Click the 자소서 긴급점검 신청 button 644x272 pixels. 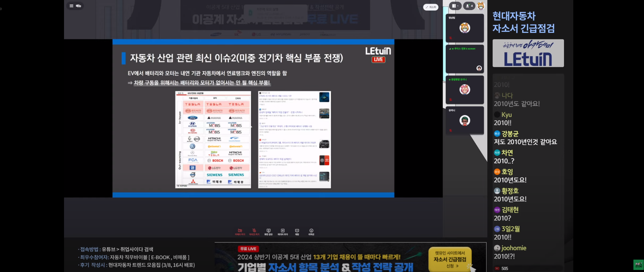[450, 260]
